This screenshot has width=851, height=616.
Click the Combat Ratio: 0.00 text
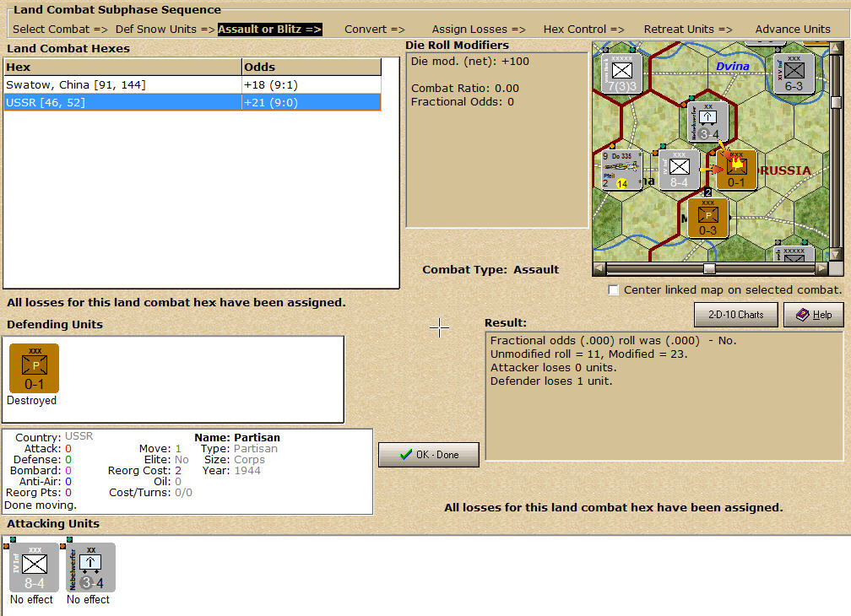coord(465,88)
